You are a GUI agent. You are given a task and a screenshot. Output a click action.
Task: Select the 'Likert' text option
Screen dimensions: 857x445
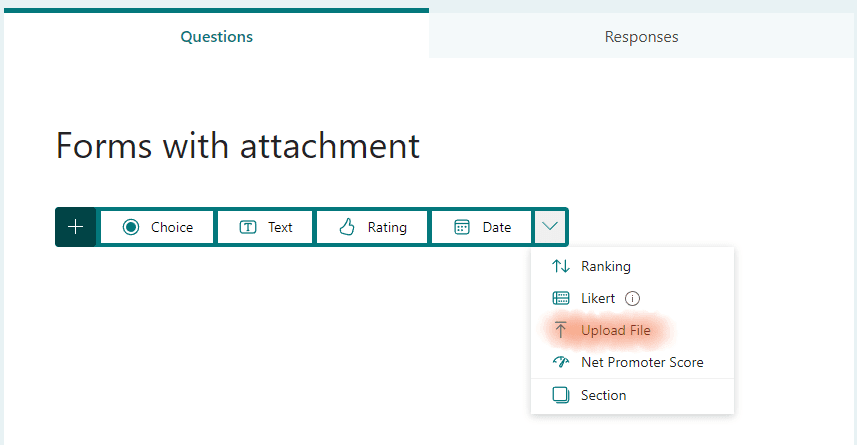point(598,298)
